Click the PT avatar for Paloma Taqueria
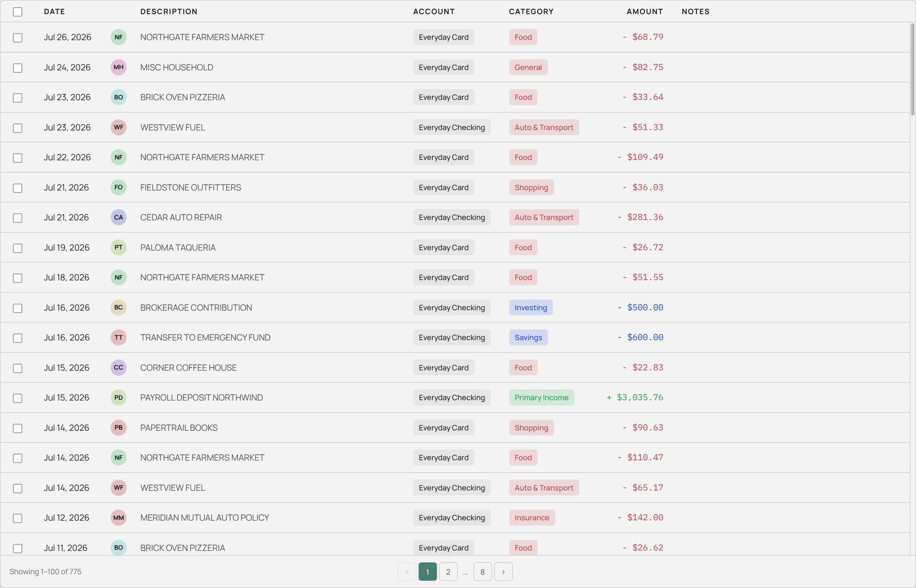This screenshot has height=588, width=916. click(119, 247)
